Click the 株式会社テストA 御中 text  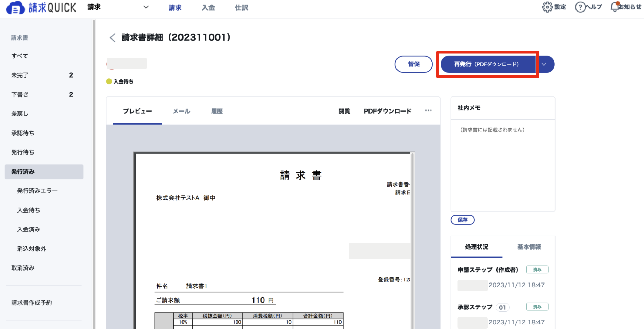186,198
